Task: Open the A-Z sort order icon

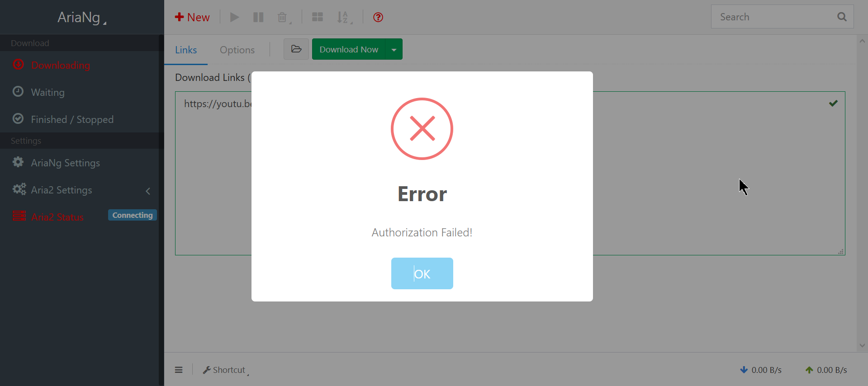Action: 344,17
